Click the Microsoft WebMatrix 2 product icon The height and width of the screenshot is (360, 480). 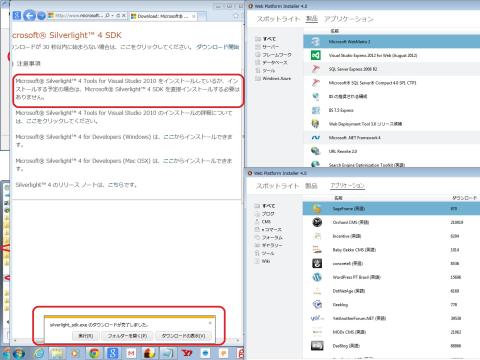(x=316, y=42)
